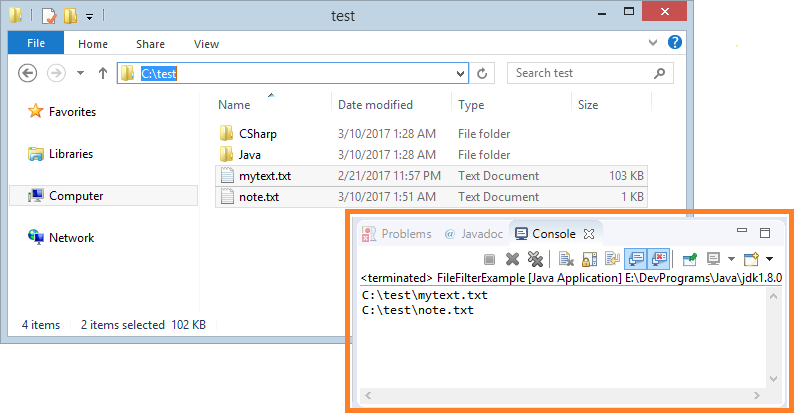Screen dimensions: 795x415
Task: Toggle show console on standard output
Action: pyautogui.click(x=636, y=259)
